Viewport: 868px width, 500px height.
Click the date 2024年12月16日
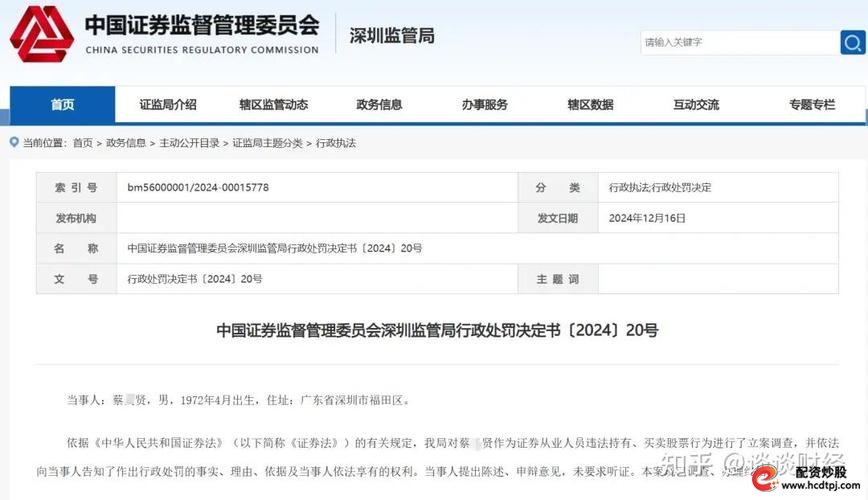pos(647,218)
